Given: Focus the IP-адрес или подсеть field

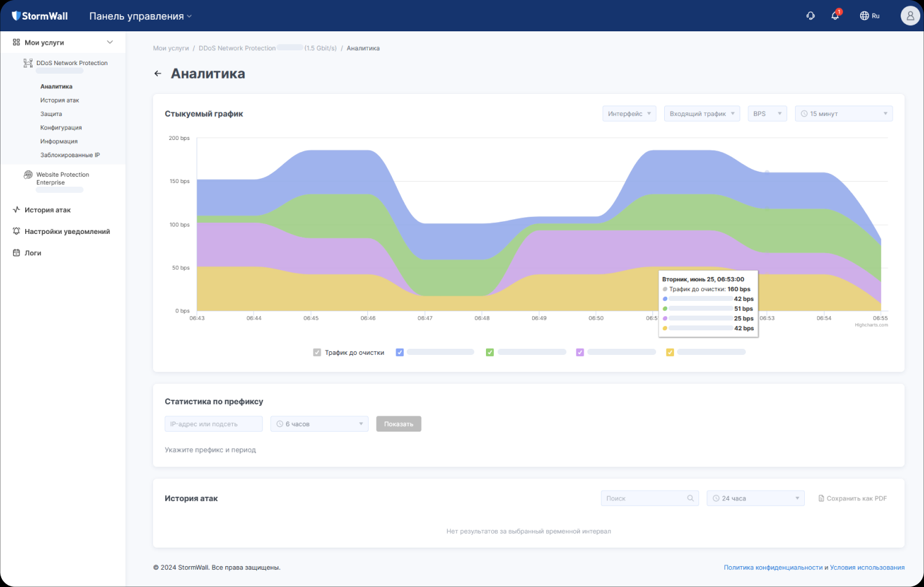Looking at the screenshot, I should (213, 424).
